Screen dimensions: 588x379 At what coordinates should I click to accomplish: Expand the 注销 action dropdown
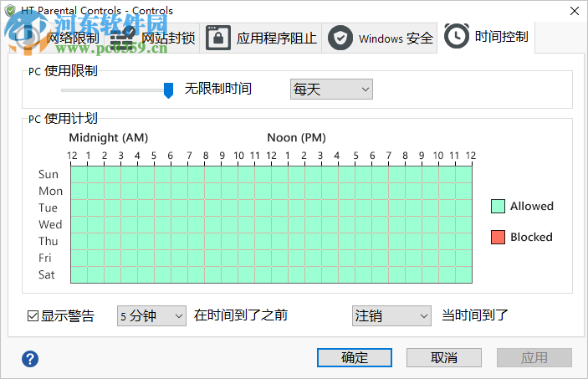click(391, 316)
